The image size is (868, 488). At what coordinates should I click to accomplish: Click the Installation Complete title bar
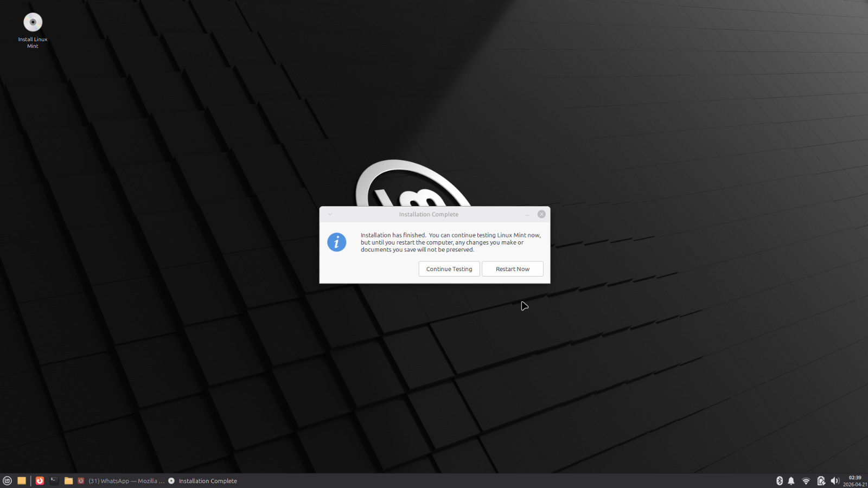429,214
